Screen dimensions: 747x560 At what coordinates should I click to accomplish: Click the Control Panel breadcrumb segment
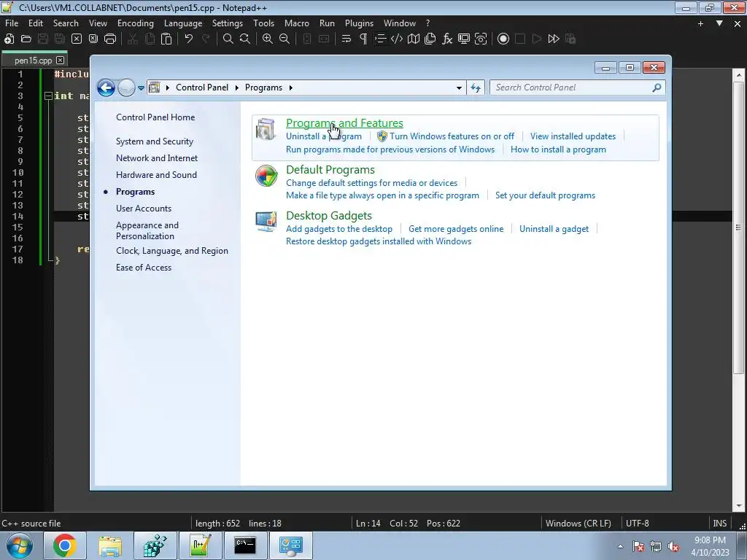tap(202, 87)
